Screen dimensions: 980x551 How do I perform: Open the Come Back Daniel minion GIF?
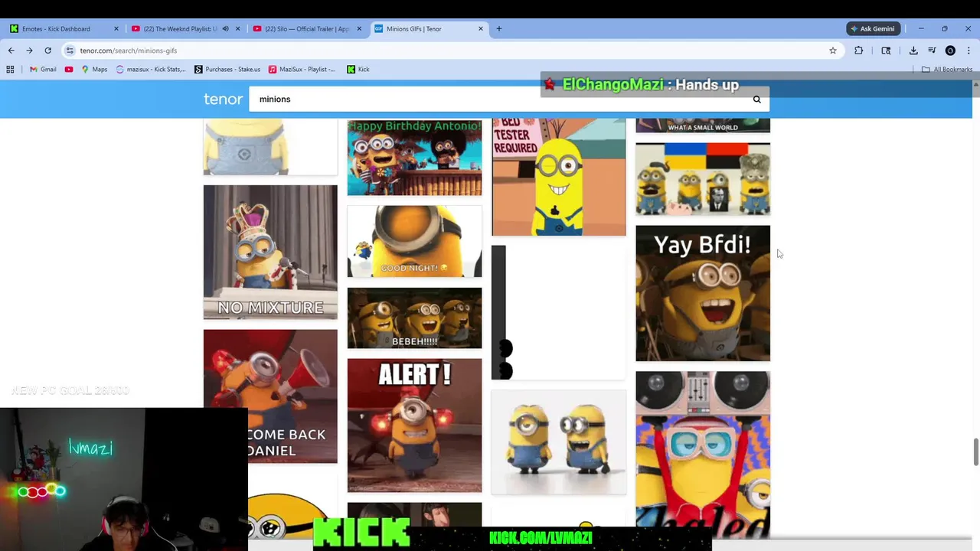pos(270,396)
